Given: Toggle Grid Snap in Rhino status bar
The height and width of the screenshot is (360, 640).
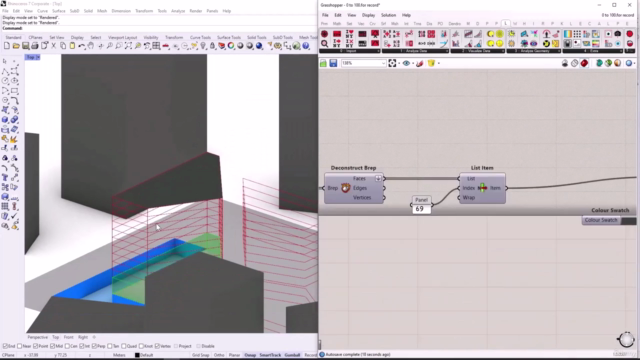Looking at the screenshot, I should [200, 355].
